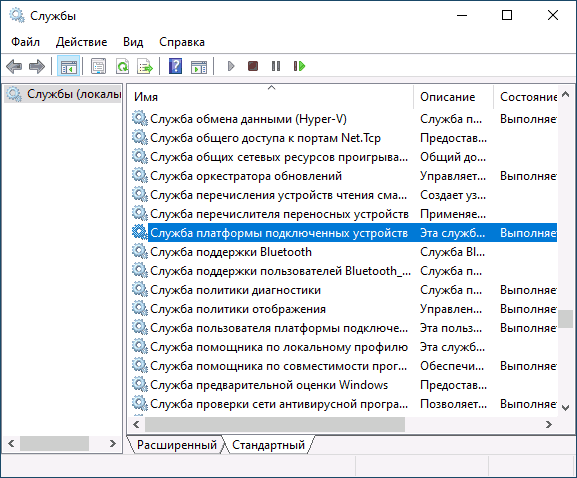Click gear icon of Служба политики отображения
The height and width of the screenshot is (478, 577).
click(140, 308)
